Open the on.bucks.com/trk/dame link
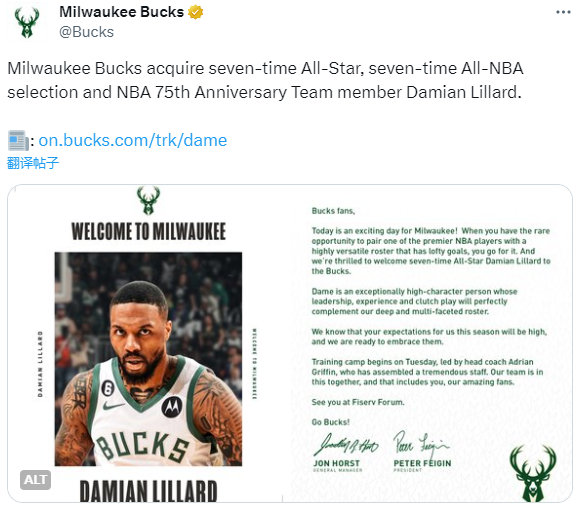Viewport: 578px width, 506px height. 133,140
